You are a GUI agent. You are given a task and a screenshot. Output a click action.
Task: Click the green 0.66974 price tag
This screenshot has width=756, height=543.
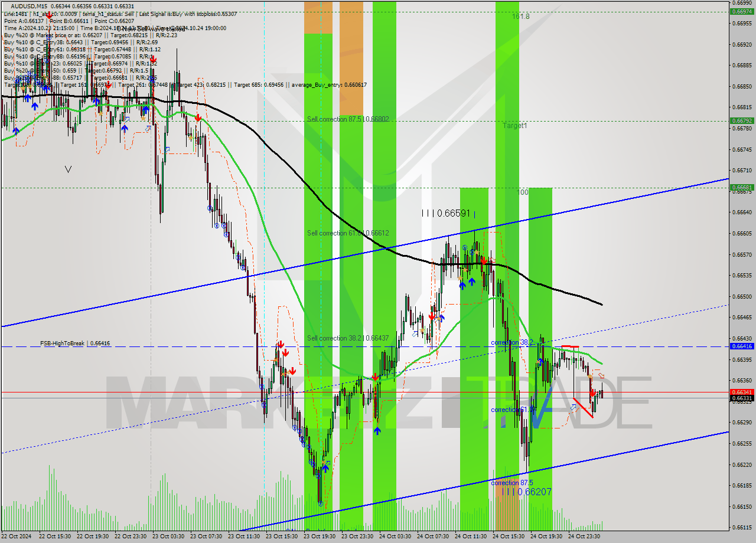pos(742,11)
